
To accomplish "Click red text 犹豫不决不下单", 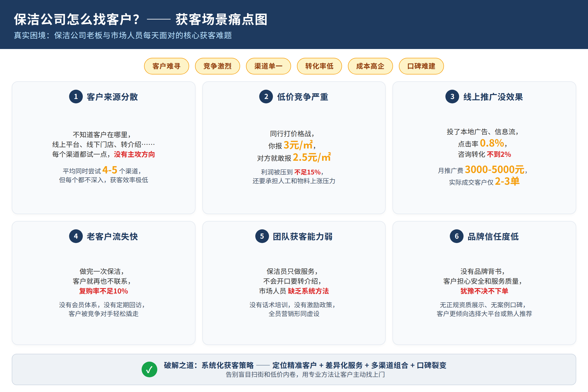I will point(484,291).
